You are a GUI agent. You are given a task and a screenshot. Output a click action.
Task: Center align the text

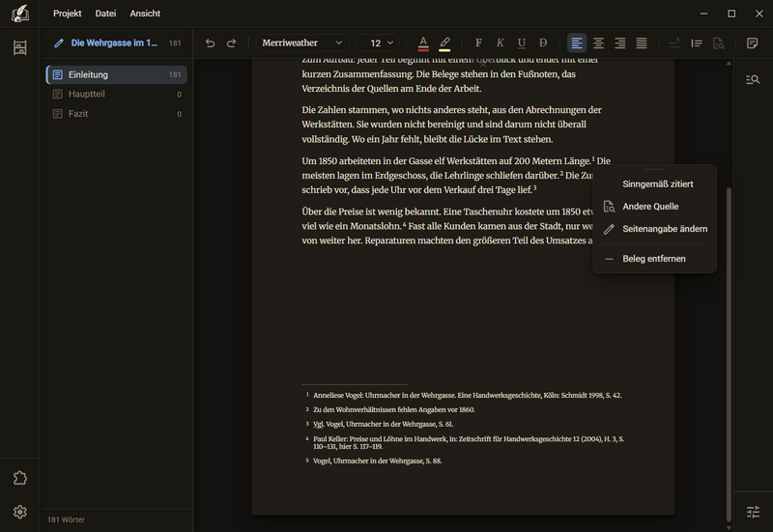[x=598, y=42]
